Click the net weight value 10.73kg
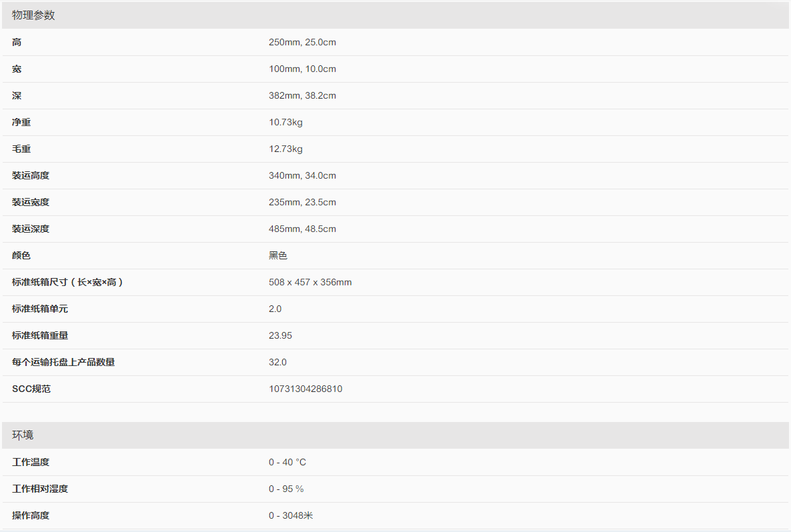Screen dimensions: 791x532 285,123
